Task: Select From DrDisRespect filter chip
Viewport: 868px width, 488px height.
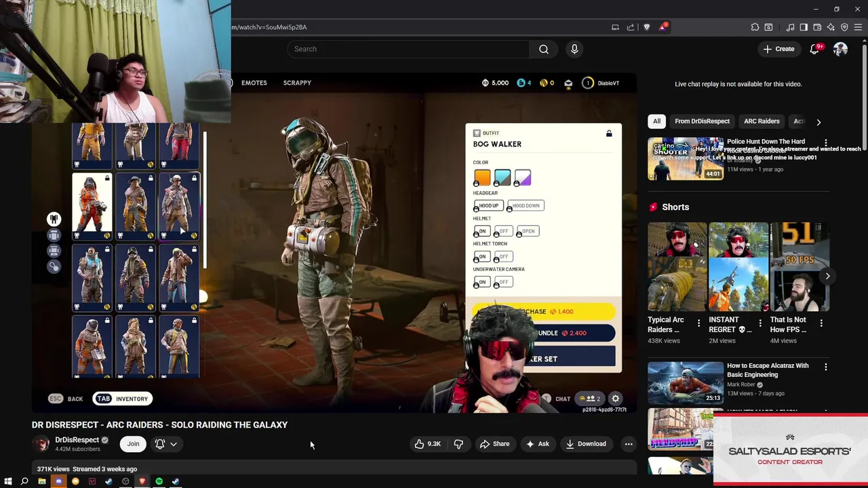Action: click(x=702, y=121)
